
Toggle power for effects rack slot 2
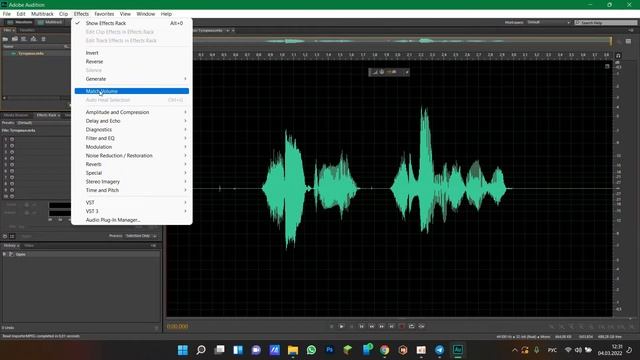coord(12,145)
